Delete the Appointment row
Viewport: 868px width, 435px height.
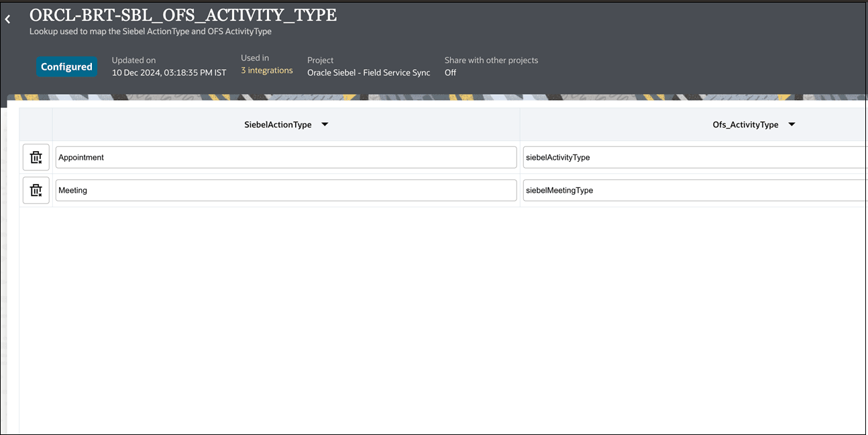click(x=36, y=158)
